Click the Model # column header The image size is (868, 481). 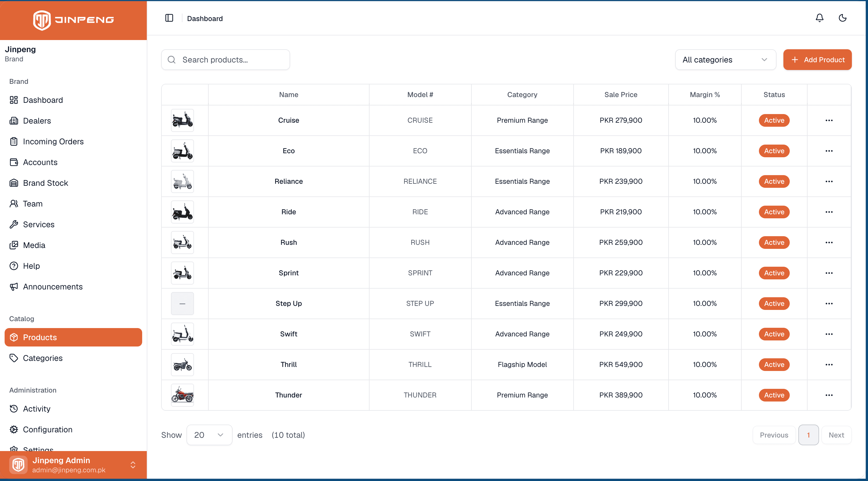tap(420, 95)
